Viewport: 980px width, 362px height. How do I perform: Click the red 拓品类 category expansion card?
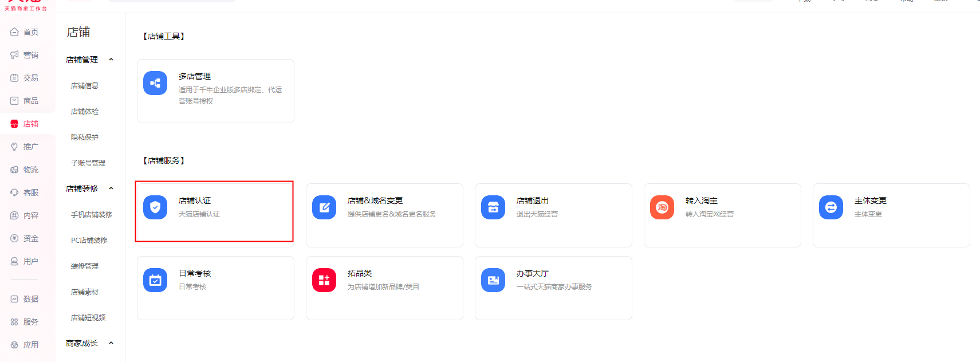pyautogui.click(x=384, y=288)
